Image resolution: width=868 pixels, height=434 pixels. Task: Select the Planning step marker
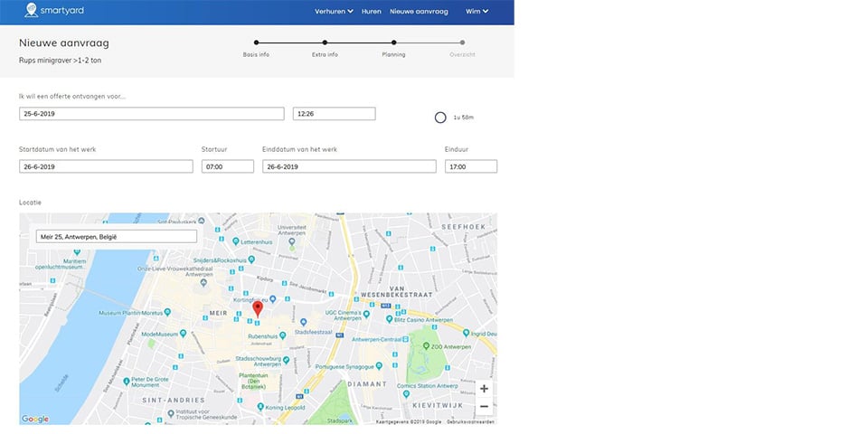click(393, 42)
